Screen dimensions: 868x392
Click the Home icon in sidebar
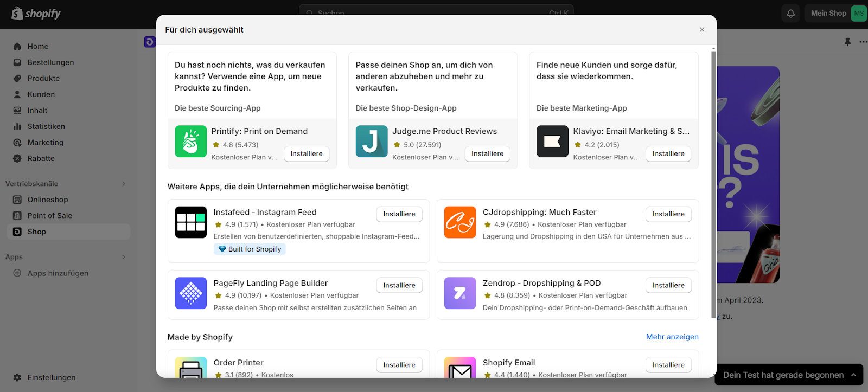[17, 47]
